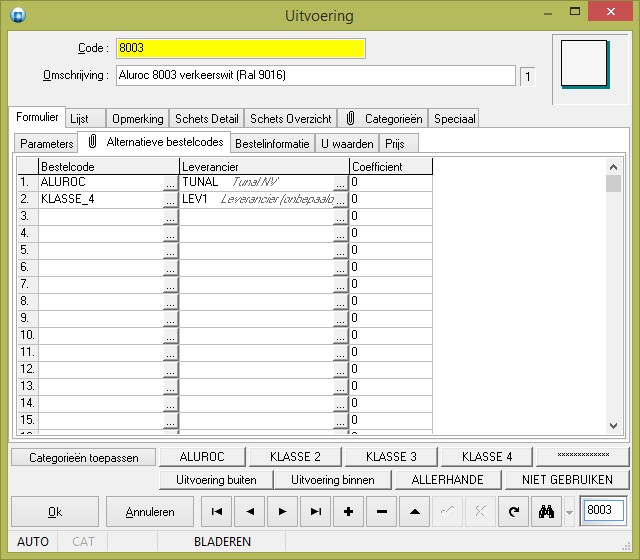Screen dimensions: 640x560
Task: Click the 8003 search box
Action: [604, 510]
